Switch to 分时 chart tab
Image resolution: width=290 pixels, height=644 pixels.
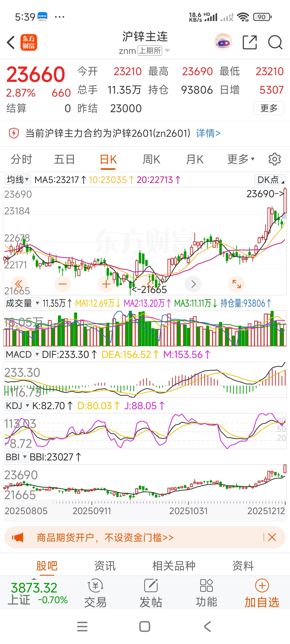(21, 159)
